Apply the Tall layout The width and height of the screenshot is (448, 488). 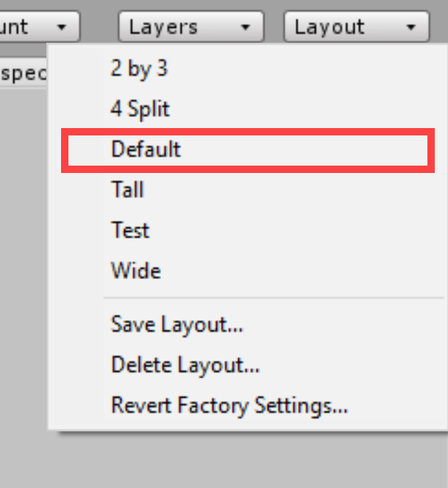click(127, 190)
